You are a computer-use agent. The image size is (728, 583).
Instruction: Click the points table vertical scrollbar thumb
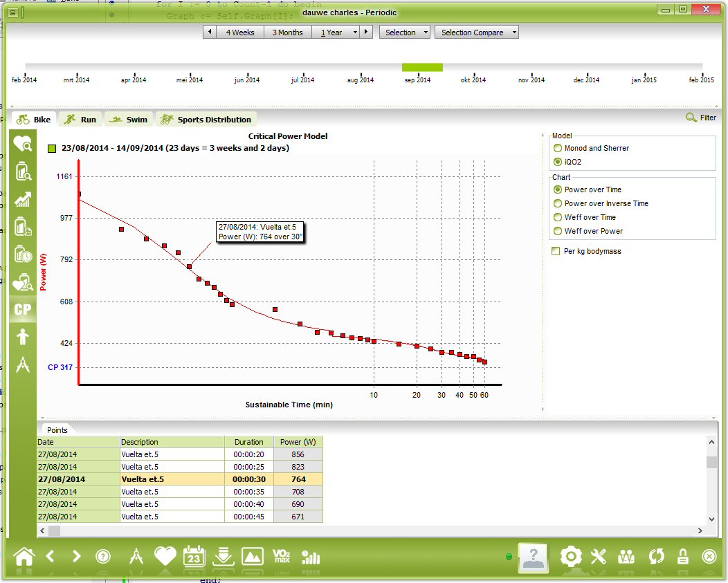pyautogui.click(x=711, y=462)
